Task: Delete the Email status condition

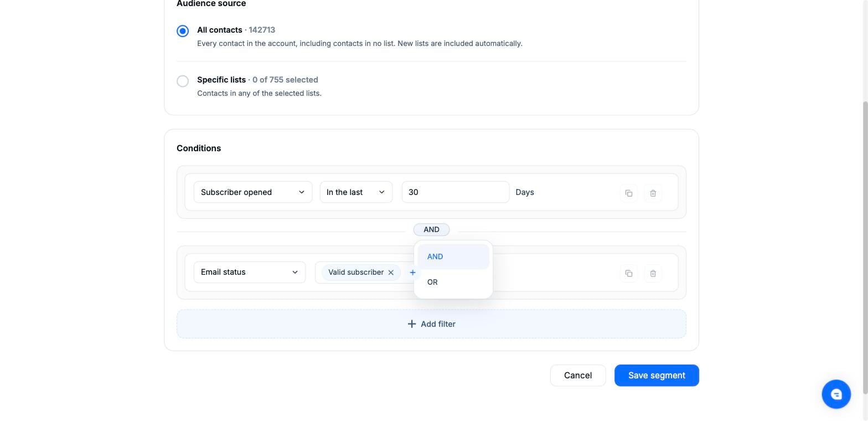Action: pyautogui.click(x=653, y=273)
